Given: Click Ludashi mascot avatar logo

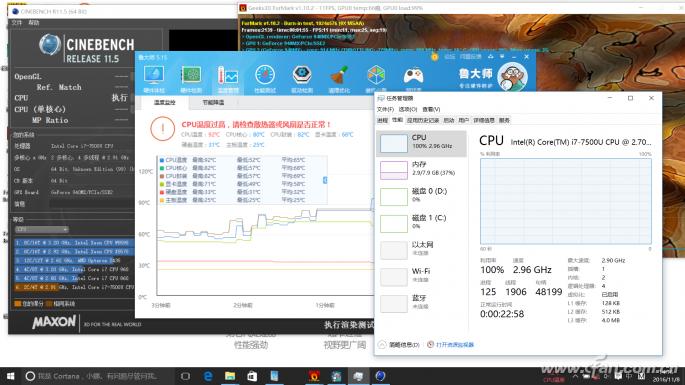Looking at the screenshot, I should [x=513, y=76].
